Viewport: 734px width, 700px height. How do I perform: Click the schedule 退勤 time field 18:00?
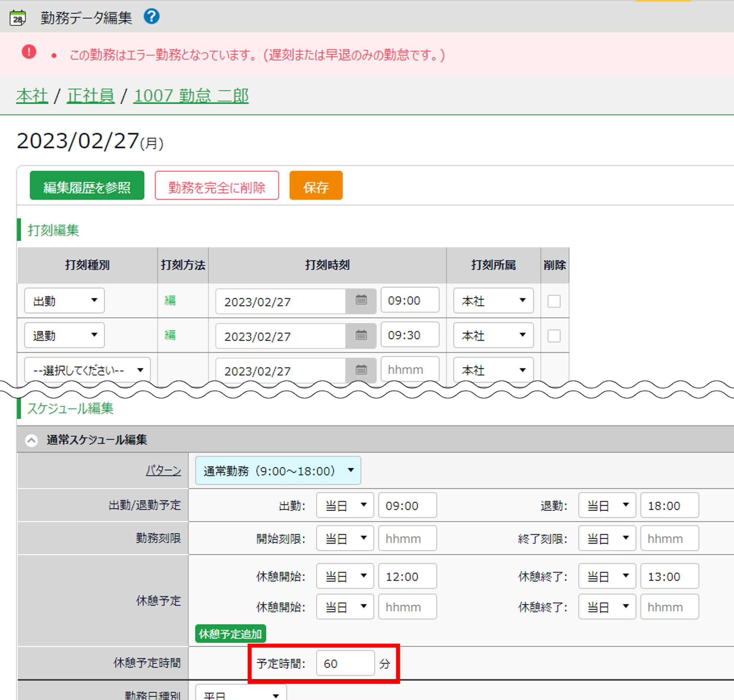[x=669, y=505]
